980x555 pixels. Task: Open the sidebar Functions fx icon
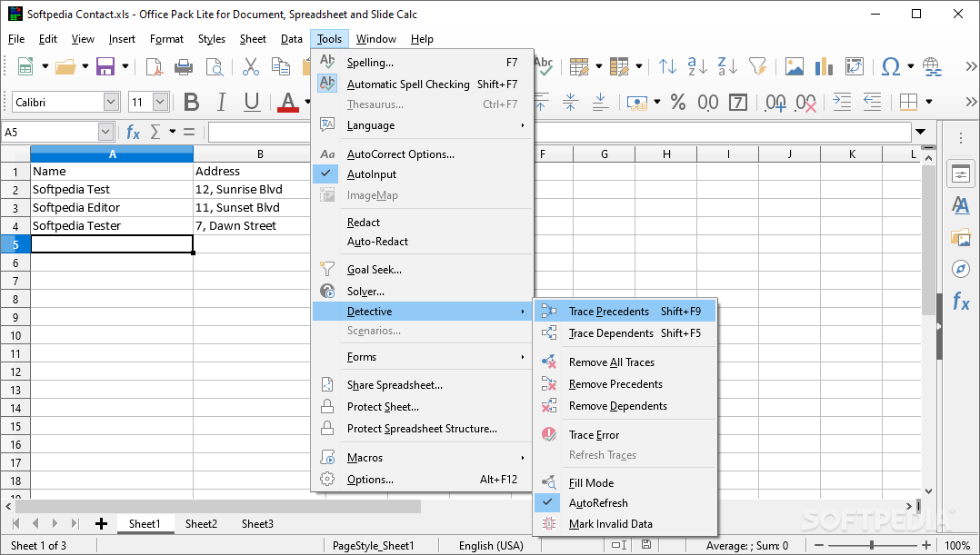click(961, 302)
